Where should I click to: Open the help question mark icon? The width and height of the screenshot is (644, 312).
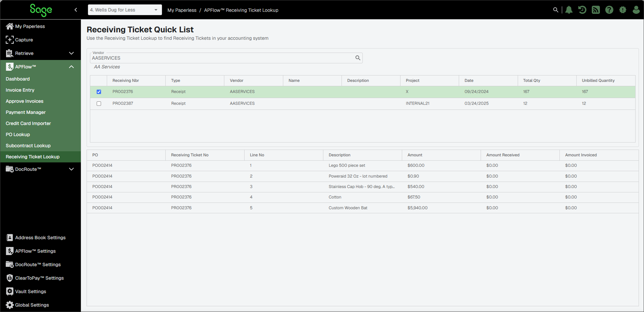click(609, 10)
